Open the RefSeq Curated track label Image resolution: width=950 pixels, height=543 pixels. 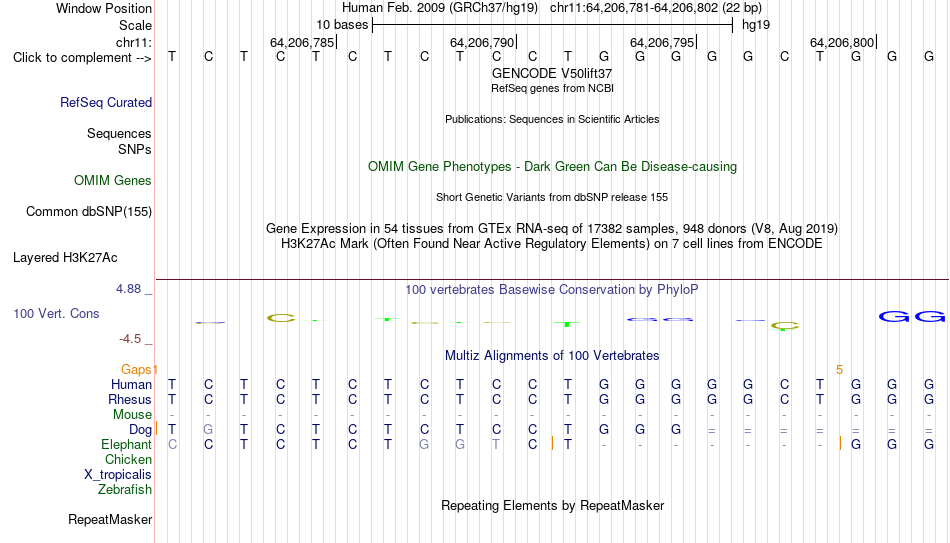click(x=106, y=102)
